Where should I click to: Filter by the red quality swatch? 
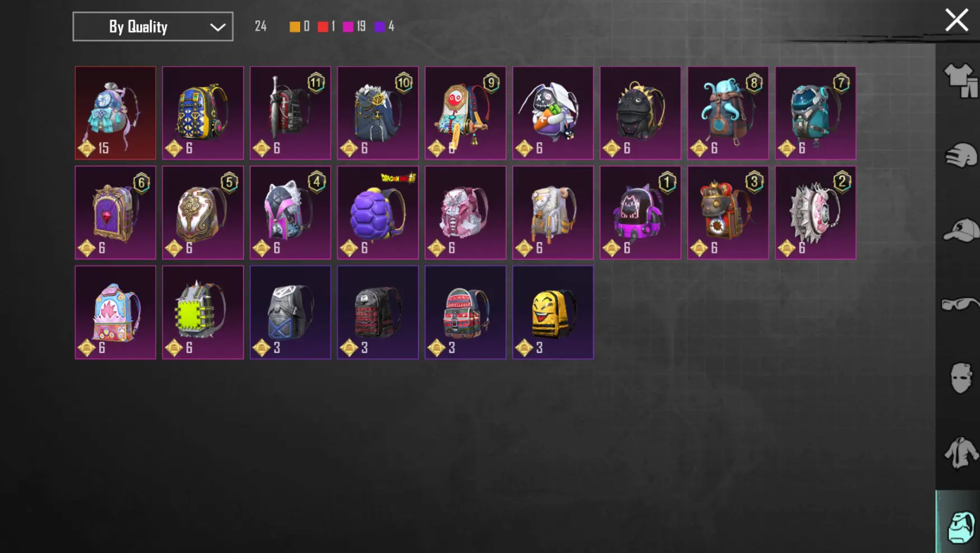click(x=323, y=27)
